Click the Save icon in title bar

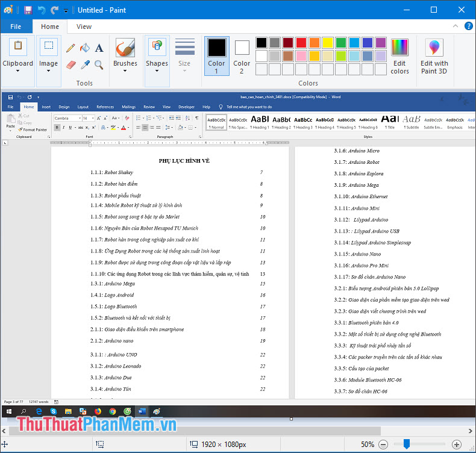(x=28, y=10)
